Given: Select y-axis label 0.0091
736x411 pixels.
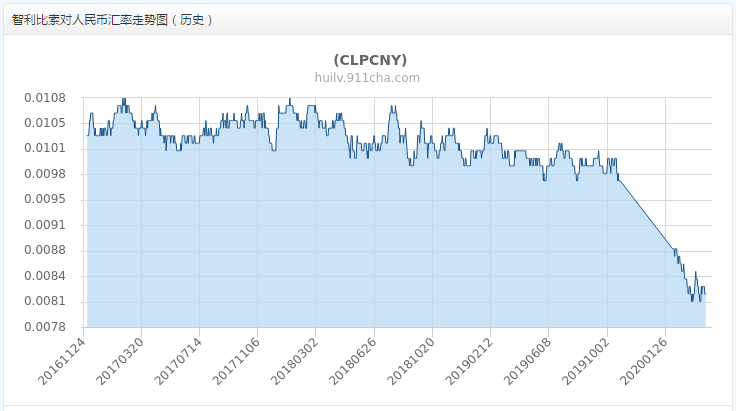Looking at the screenshot, I should point(45,225).
